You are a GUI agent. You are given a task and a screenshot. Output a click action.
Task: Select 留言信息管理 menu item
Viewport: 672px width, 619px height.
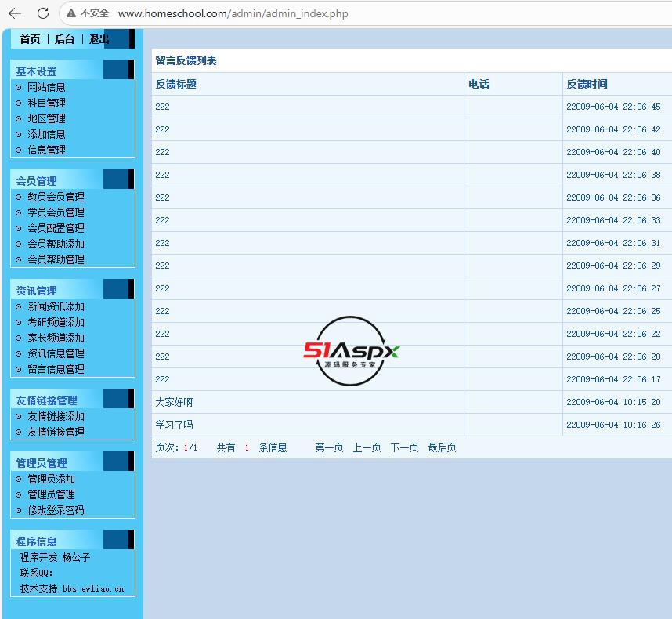click(x=56, y=369)
